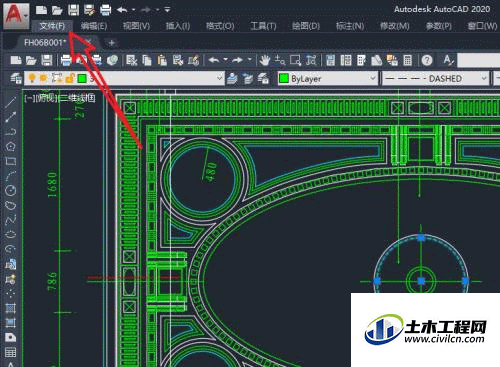Open Layer Properties Manager icon
500x367 pixels.
(15, 79)
